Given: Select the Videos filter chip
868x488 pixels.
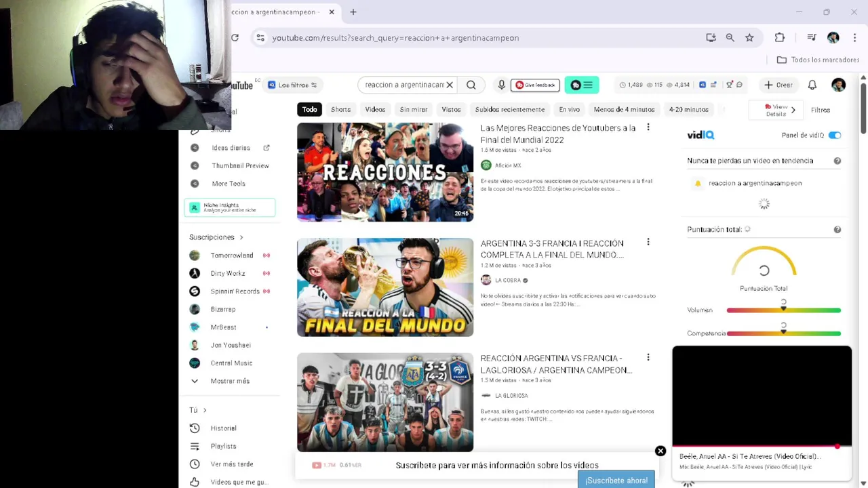Looking at the screenshot, I should (x=375, y=109).
